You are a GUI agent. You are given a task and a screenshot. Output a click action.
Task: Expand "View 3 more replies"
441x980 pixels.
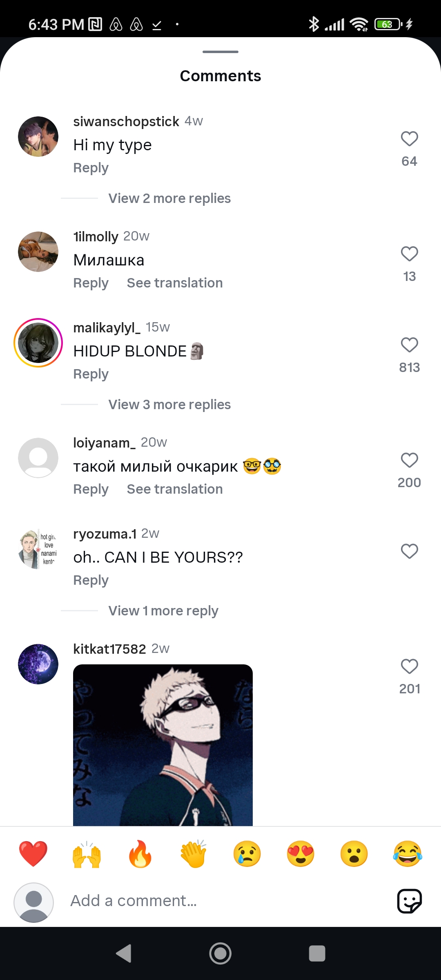pyautogui.click(x=169, y=405)
